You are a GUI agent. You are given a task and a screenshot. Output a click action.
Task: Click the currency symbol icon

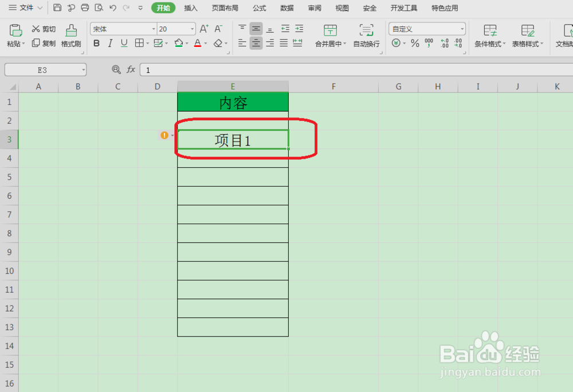click(x=396, y=43)
